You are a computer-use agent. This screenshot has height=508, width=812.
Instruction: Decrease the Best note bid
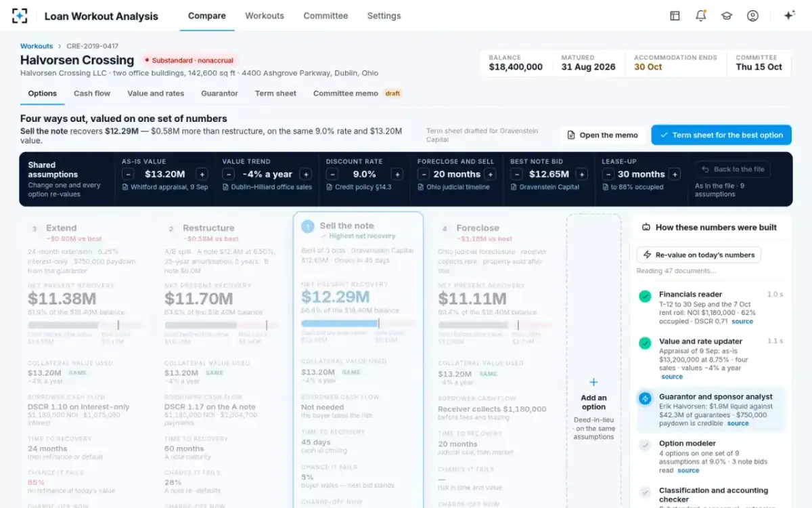click(x=516, y=174)
